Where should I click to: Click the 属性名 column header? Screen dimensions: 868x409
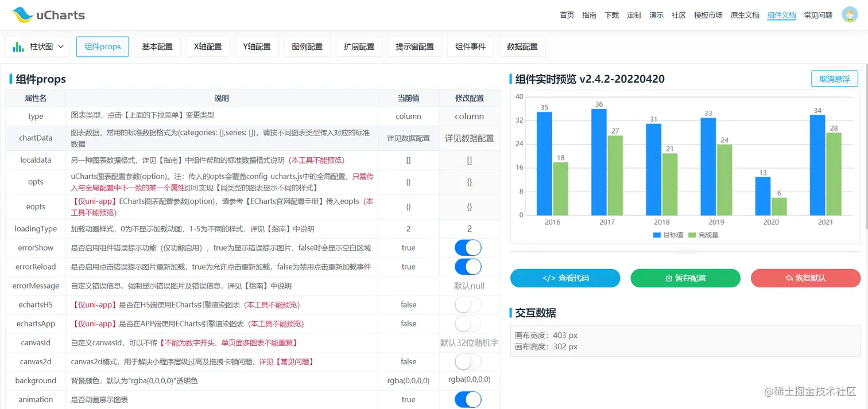click(x=36, y=98)
